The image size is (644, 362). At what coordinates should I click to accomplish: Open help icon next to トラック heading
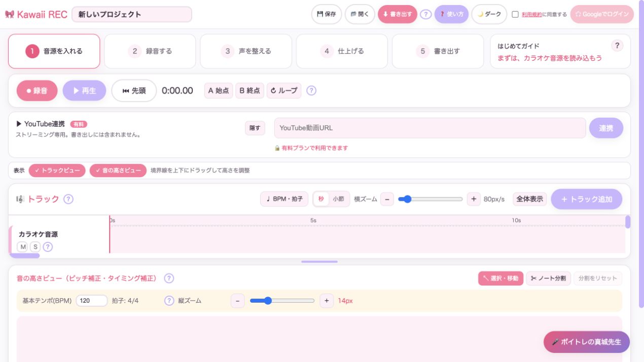pyautogui.click(x=68, y=199)
